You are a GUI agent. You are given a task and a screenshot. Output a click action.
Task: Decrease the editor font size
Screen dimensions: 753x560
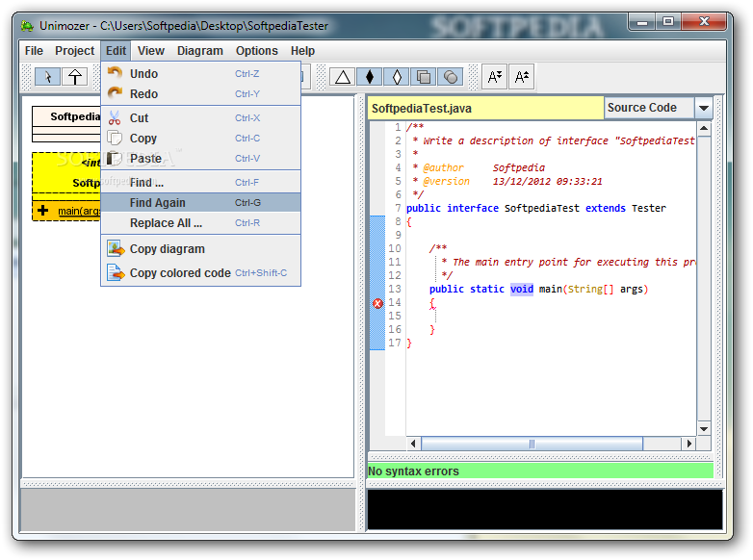pos(495,77)
